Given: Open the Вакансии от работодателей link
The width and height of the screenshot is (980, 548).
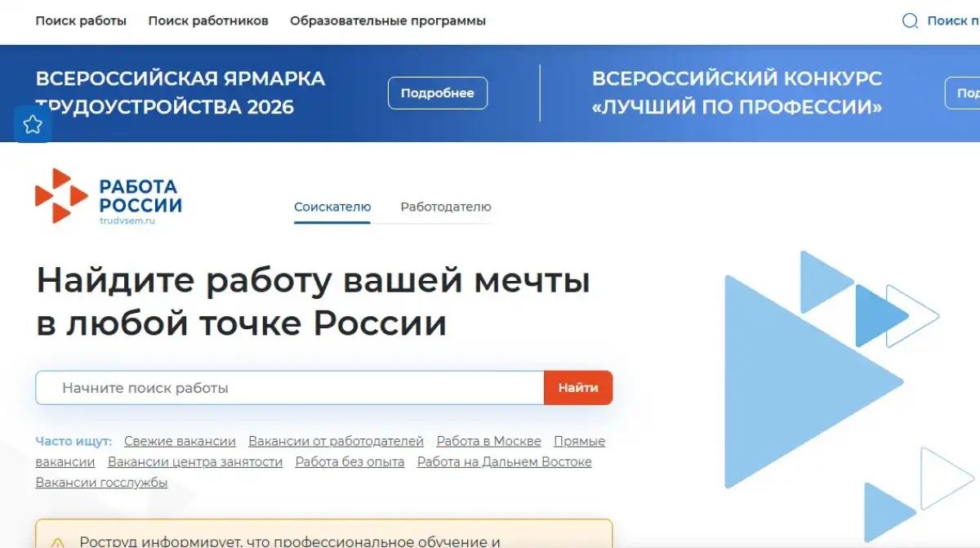Looking at the screenshot, I should click(336, 441).
